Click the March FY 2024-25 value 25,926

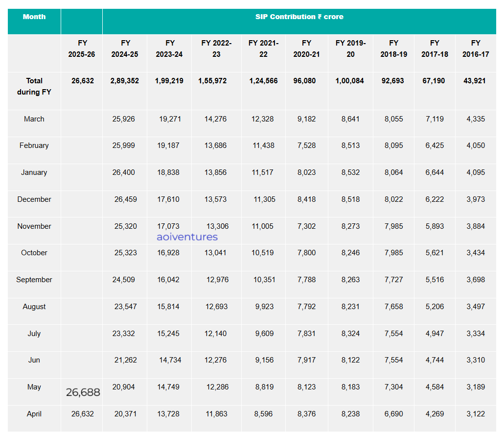[x=123, y=119]
